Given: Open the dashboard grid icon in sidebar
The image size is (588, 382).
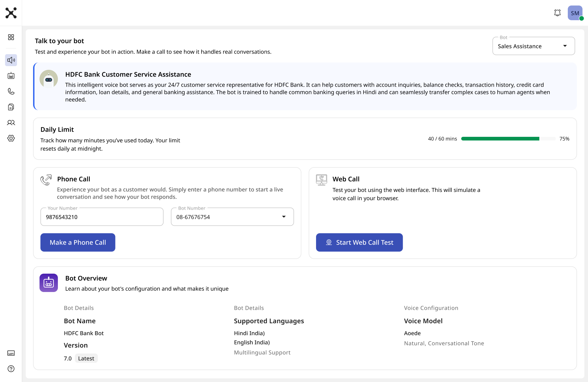Looking at the screenshot, I should 11,37.
